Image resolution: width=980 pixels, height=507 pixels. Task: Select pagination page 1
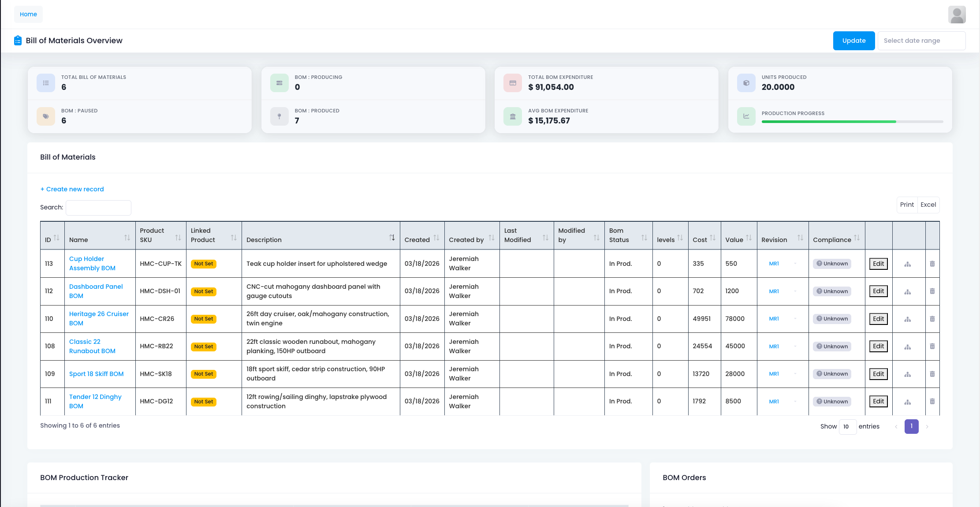(x=911, y=426)
